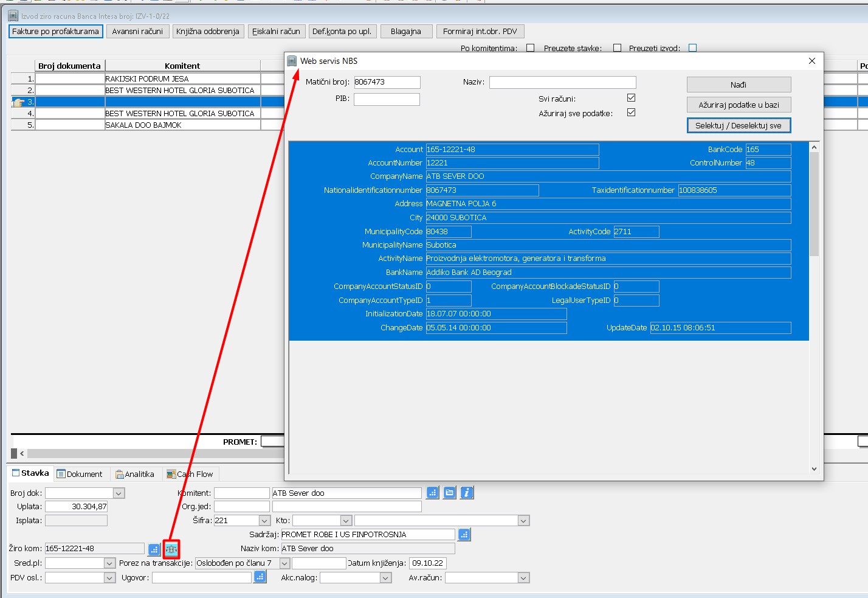868x598 pixels.
Task: Open the Komitent lookup dots icon
Action: (x=432, y=493)
